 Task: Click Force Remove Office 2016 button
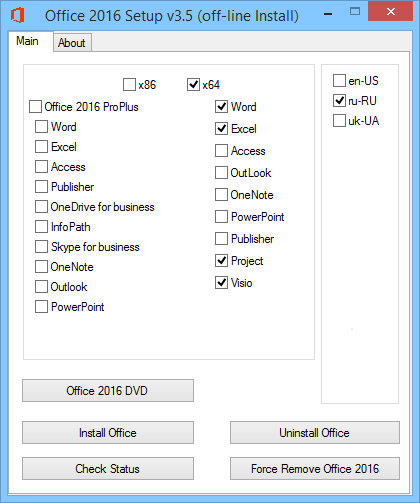click(315, 469)
